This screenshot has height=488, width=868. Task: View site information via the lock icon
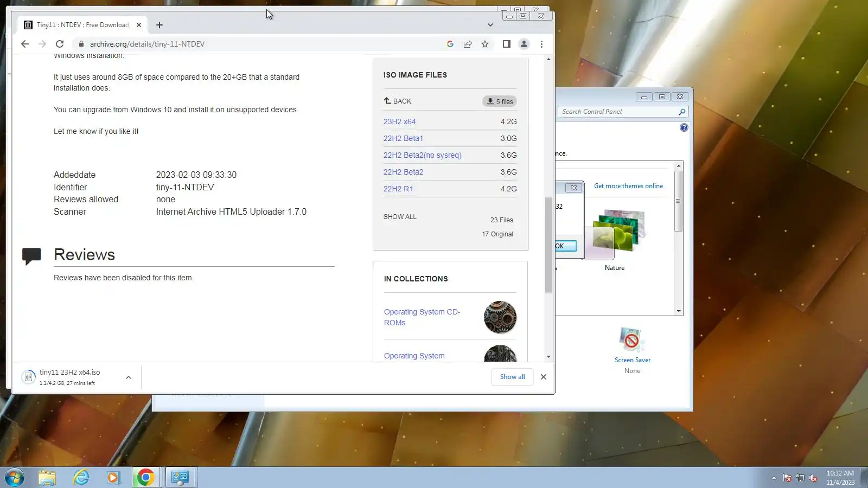(81, 44)
